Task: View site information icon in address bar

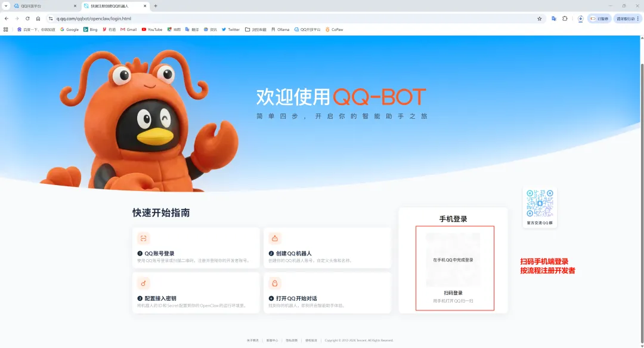Action: click(x=51, y=19)
